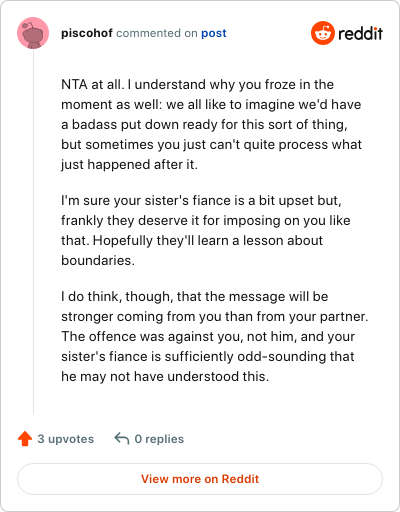Open piscohof's pink avatar image
This screenshot has height=512, width=400.
pyautogui.click(x=33, y=33)
